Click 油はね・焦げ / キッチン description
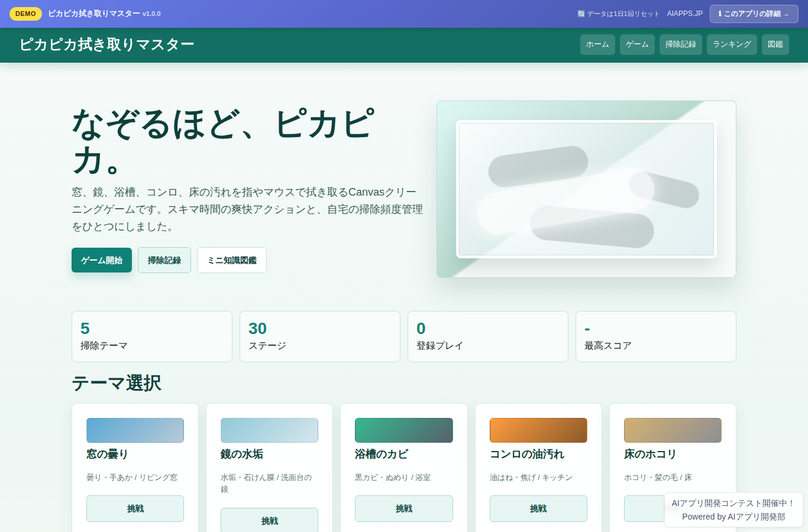 click(x=531, y=477)
